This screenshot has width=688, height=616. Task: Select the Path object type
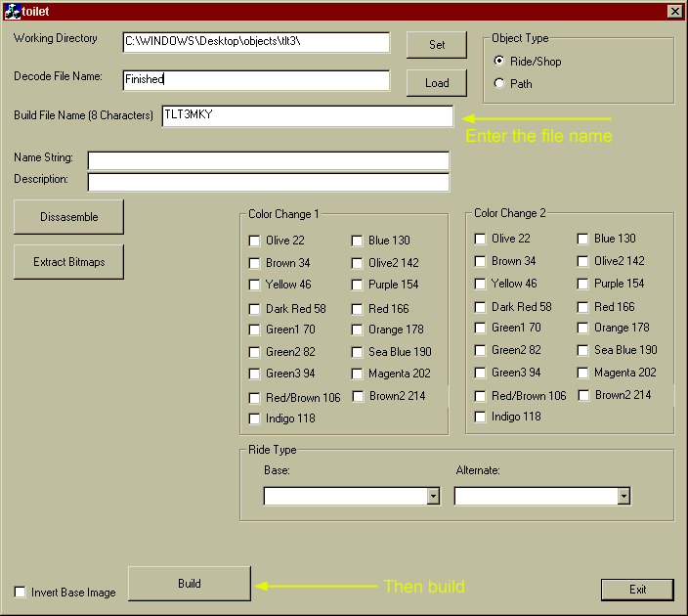click(x=499, y=83)
